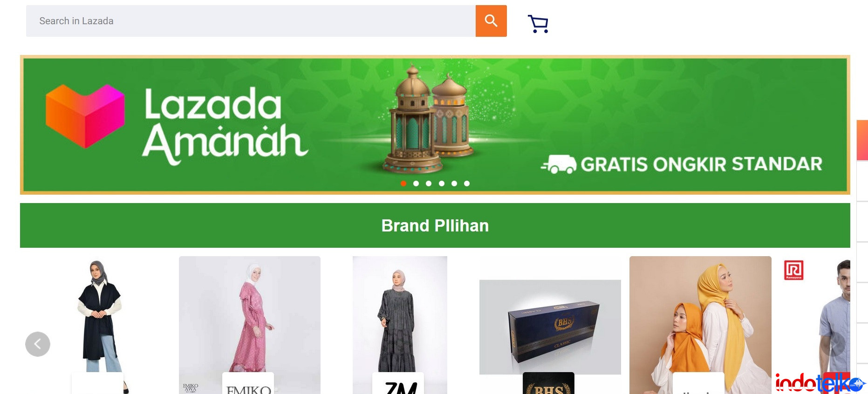The image size is (868, 394).
Task: Open the shopping cart icon
Action: [538, 24]
